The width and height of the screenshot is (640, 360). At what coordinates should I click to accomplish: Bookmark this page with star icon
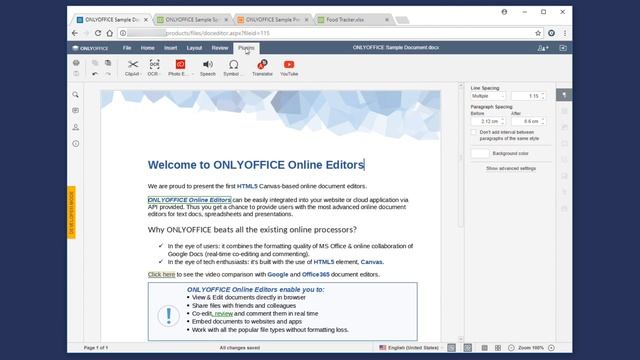(538, 33)
